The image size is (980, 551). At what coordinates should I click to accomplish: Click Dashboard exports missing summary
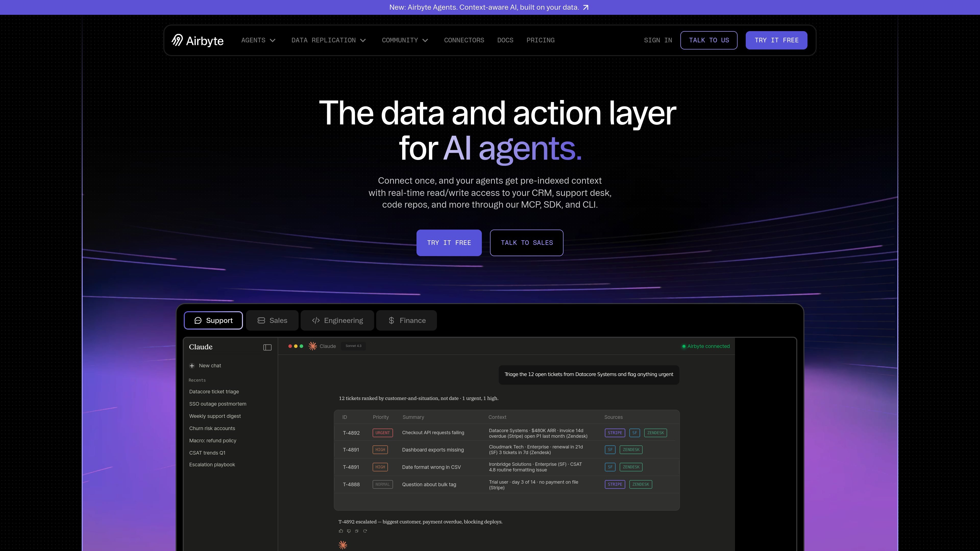tap(433, 450)
